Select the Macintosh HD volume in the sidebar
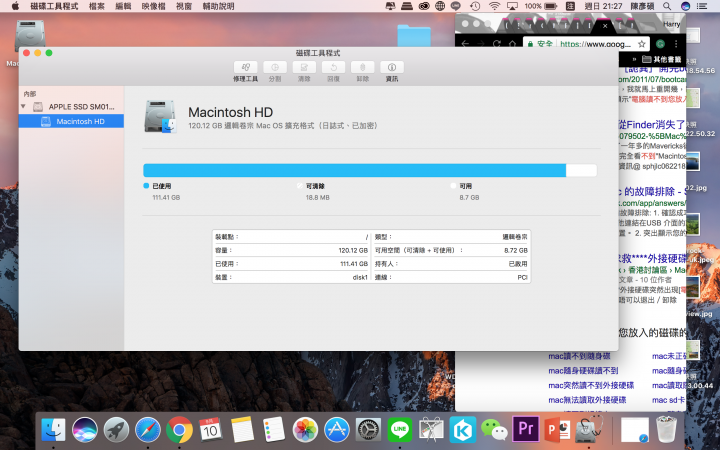 [x=71, y=121]
